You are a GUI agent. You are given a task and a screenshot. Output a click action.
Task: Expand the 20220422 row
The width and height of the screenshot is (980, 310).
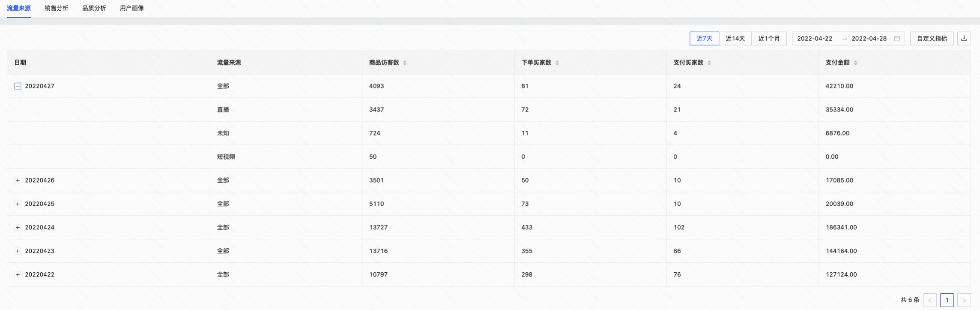[x=18, y=275]
